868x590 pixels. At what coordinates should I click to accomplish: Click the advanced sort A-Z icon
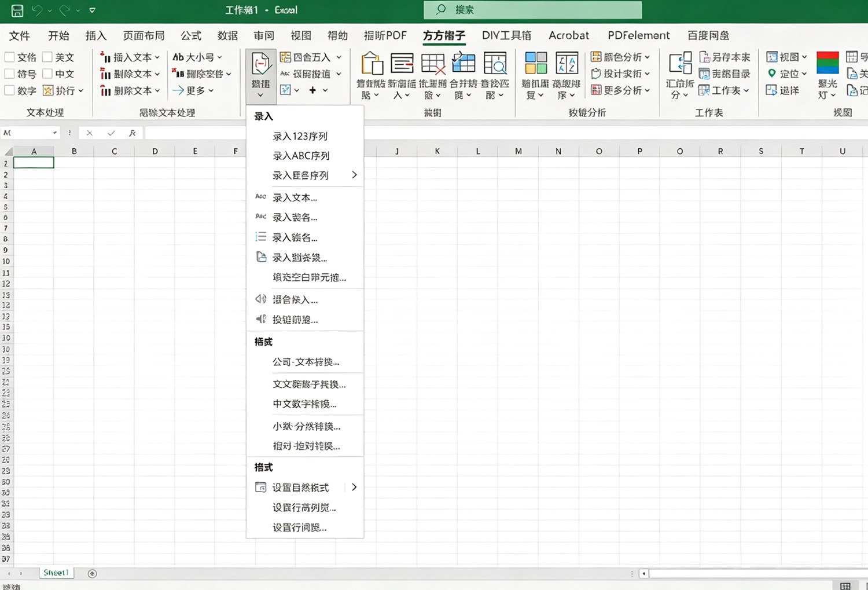point(567,63)
